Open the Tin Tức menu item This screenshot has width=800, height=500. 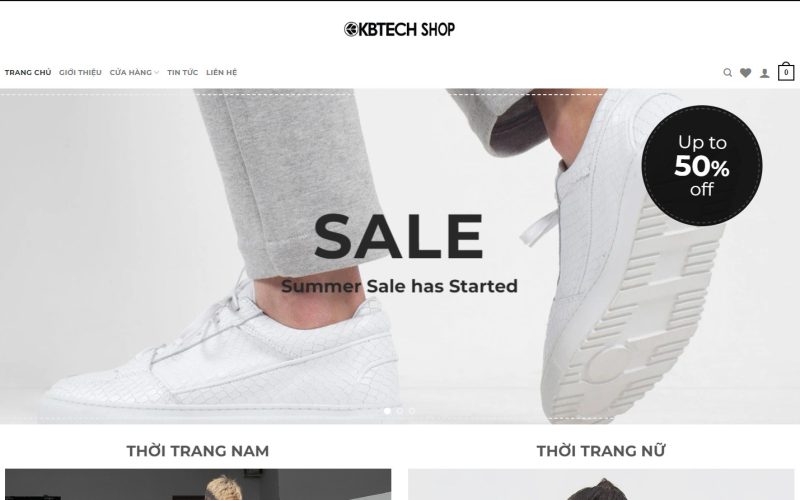(x=183, y=72)
